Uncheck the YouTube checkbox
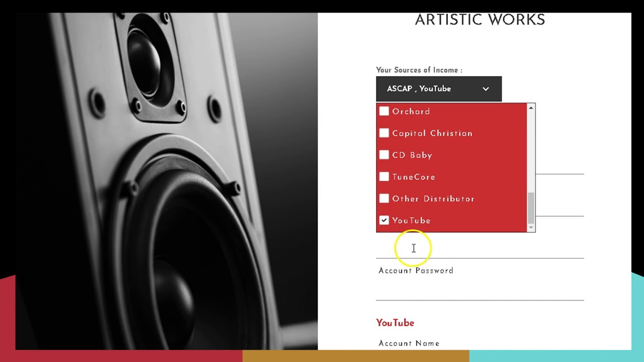The width and height of the screenshot is (644, 362). 384,220
